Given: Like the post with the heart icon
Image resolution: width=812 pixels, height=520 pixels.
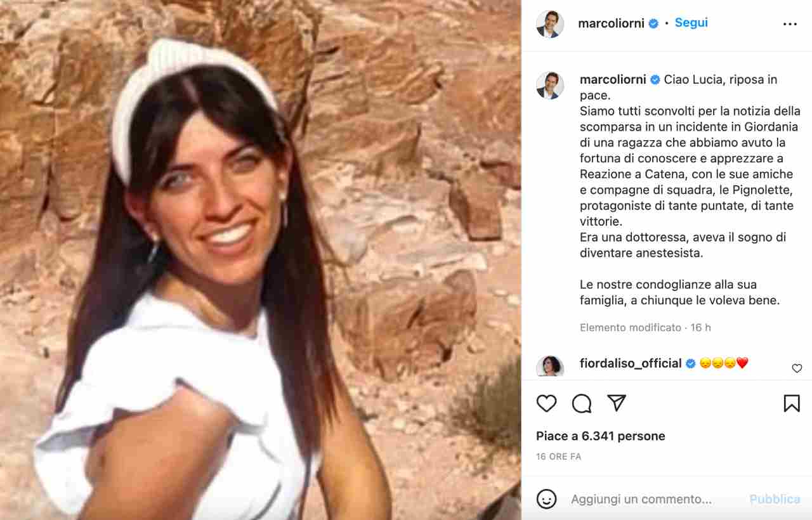Looking at the screenshot, I should coord(546,403).
